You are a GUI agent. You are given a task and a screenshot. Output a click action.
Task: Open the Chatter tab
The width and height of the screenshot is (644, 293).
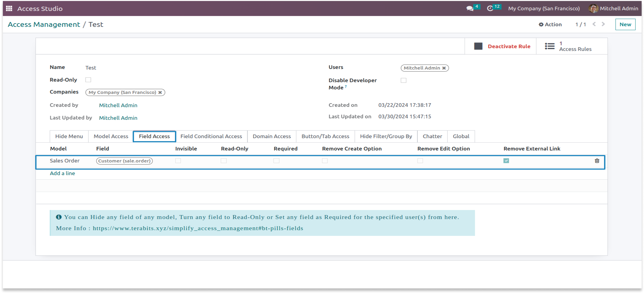coord(432,136)
